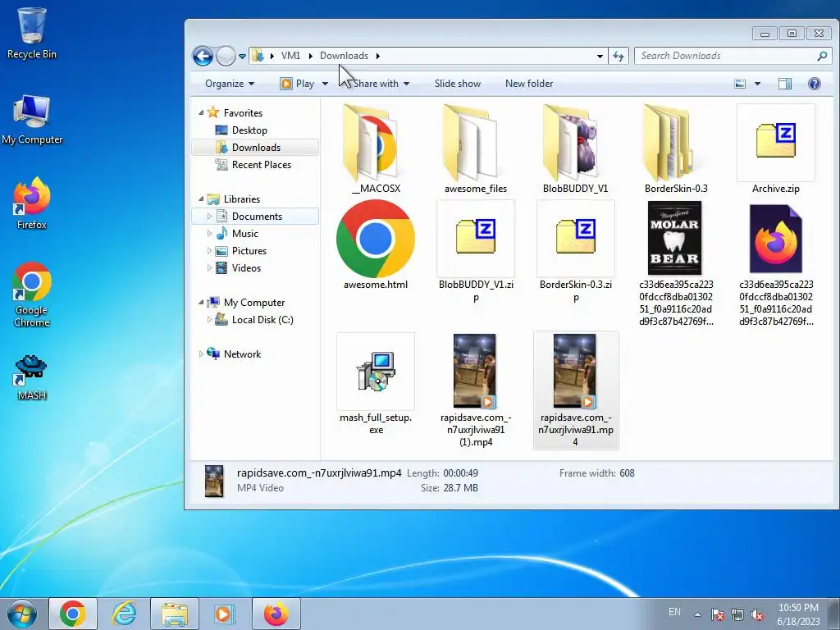Viewport: 840px width, 630px height.
Task: Click the refresh button in address bar
Action: pos(619,56)
